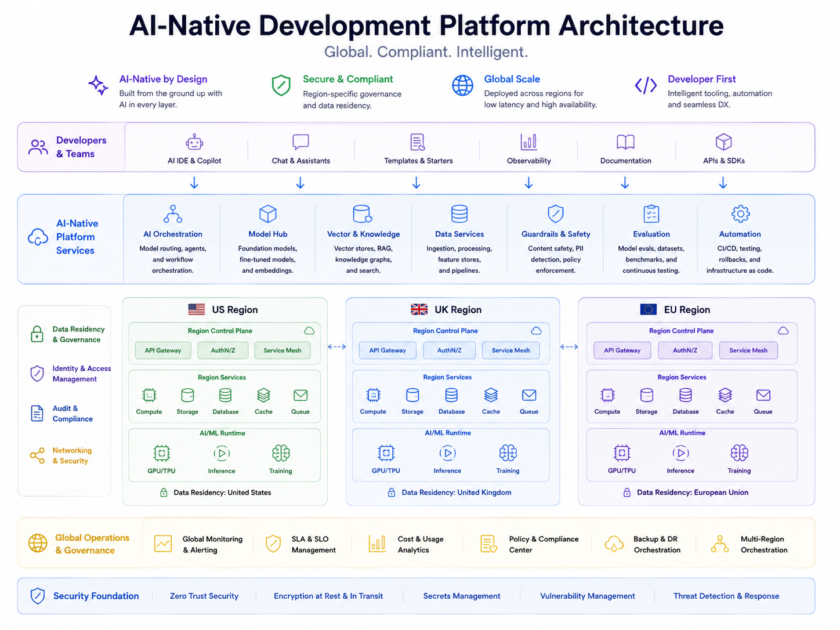Click the Developer First code brackets icon
Image resolution: width=840 pixels, height=630 pixels.
[646, 86]
